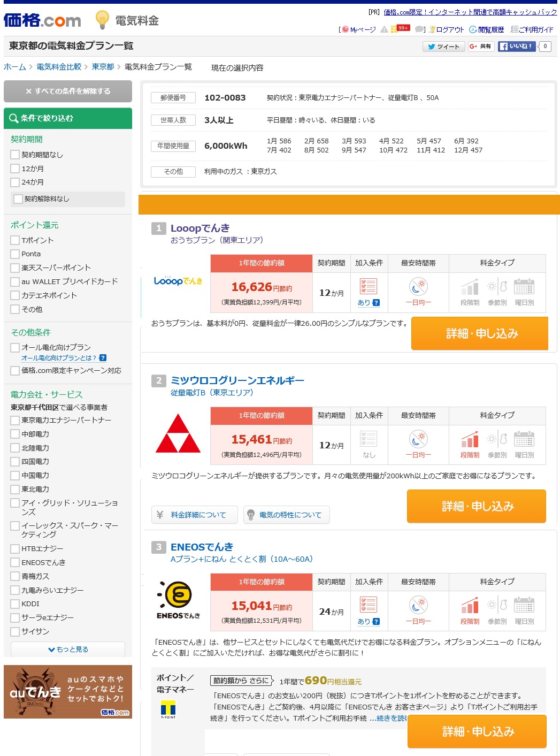Click ENEOS 加入条件 checklist icon
Image resolution: width=560 pixels, height=756 pixels.
point(369,605)
